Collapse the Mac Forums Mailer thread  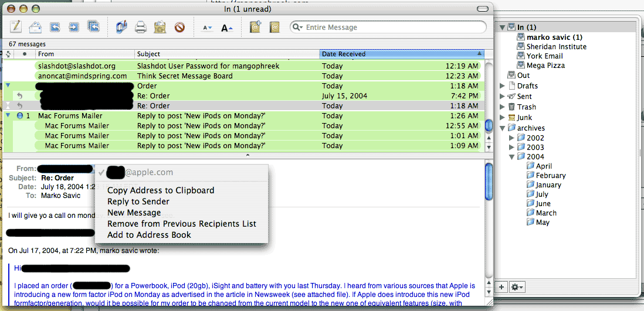point(8,115)
